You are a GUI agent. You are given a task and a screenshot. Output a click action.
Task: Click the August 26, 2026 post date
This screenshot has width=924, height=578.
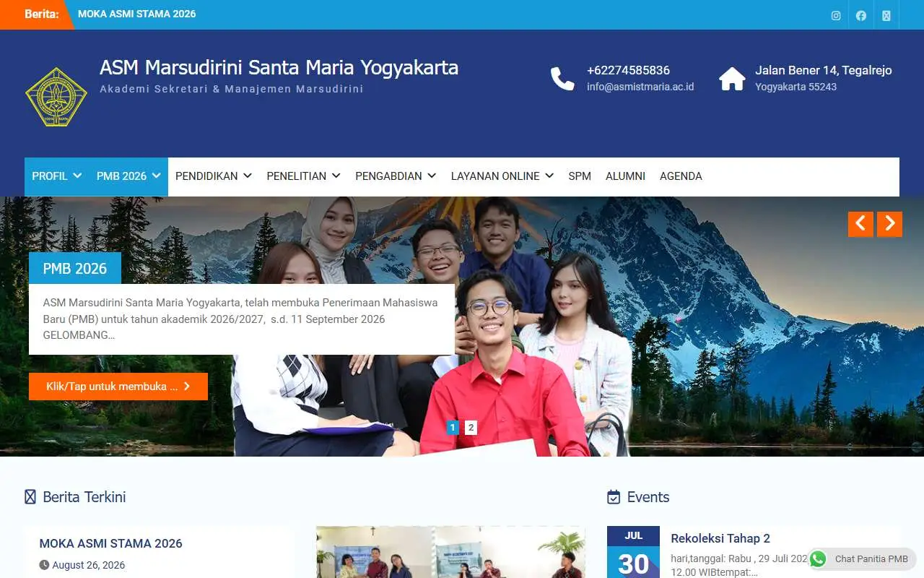pos(89,565)
